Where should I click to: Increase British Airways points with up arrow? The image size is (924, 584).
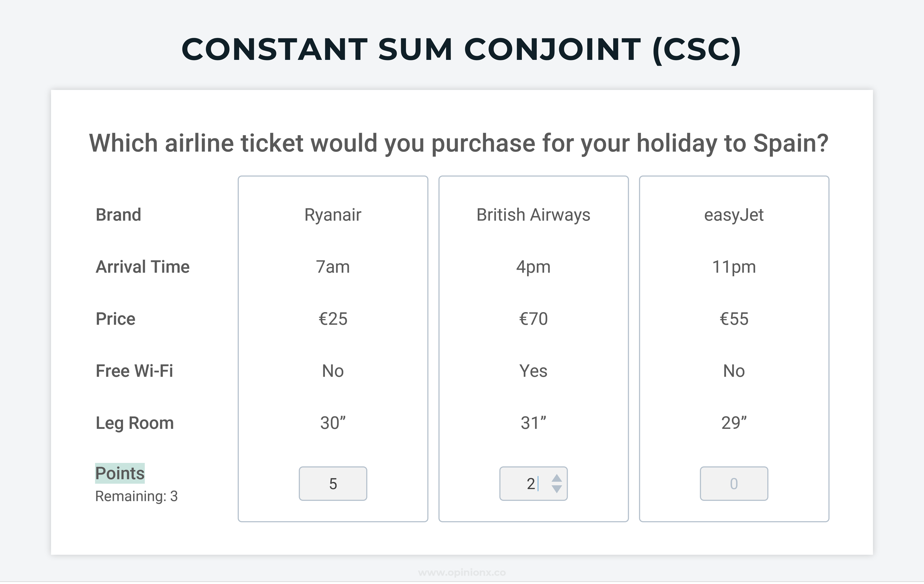click(x=557, y=478)
